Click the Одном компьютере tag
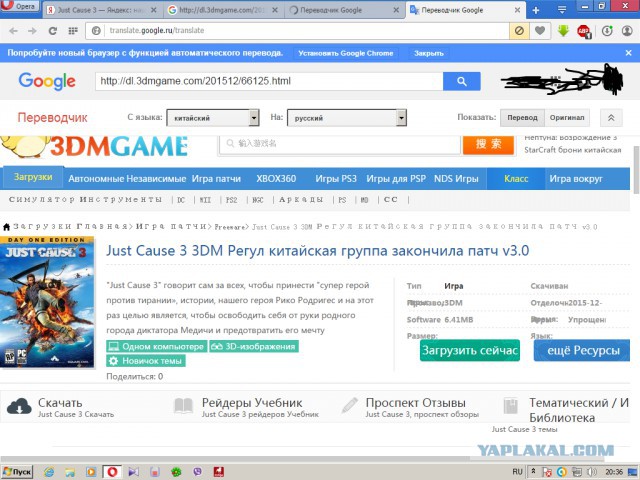Image resolution: width=640 pixels, height=480 pixels. pyautogui.click(x=157, y=347)
